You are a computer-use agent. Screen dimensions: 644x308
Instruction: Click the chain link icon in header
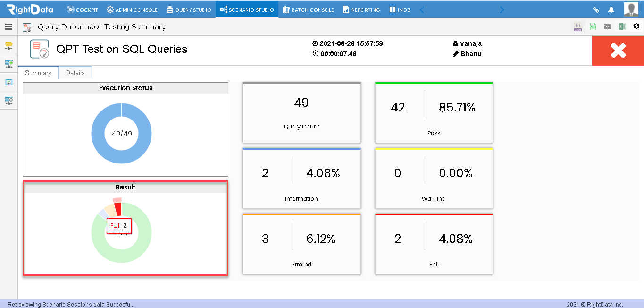tap(596, 9)
